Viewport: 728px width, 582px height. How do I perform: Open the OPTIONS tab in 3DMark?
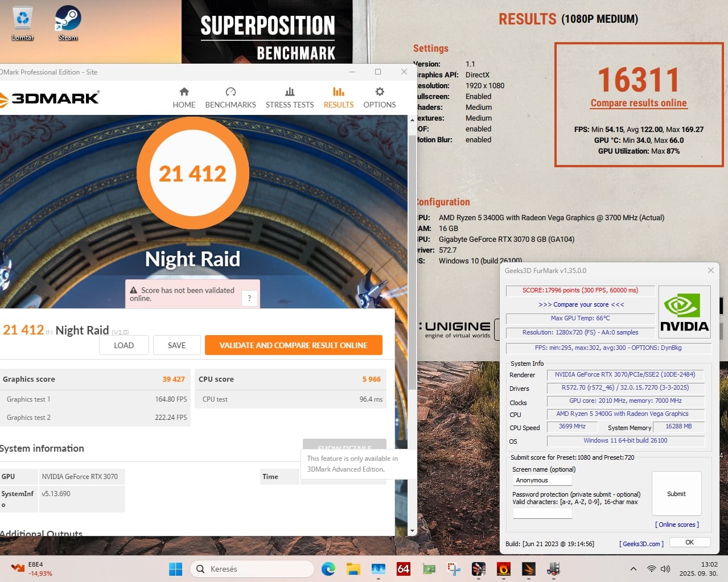[380, 98]
